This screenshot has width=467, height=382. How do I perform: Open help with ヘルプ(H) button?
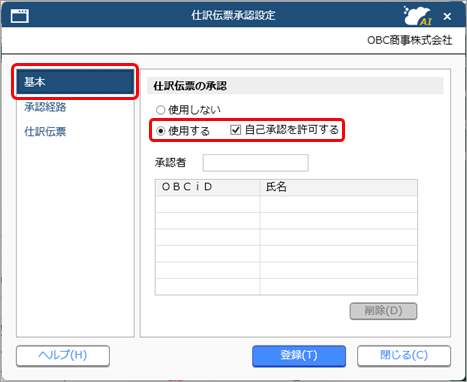[x=63, y=356]
